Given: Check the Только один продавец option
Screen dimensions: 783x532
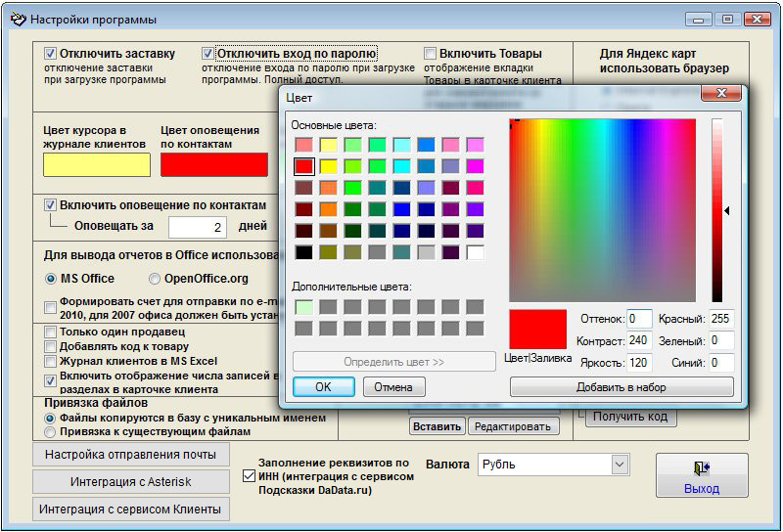Looking at the screenshot, I should click(x=51, y=332).
